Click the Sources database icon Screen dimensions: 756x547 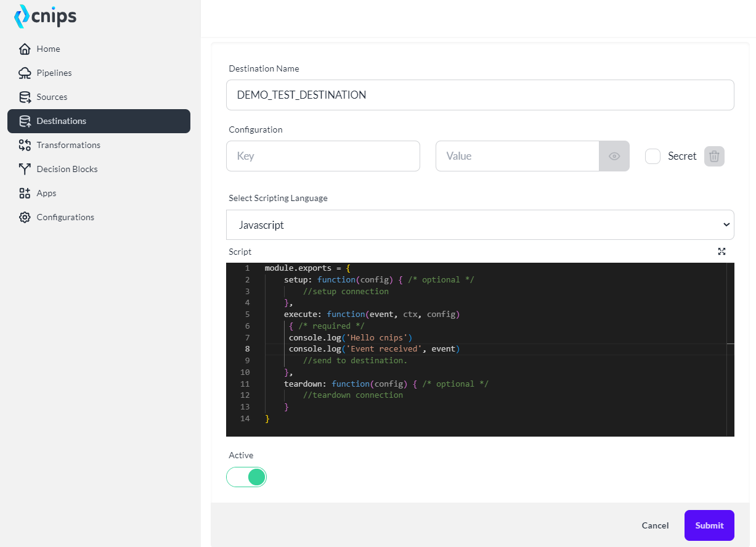25,97
